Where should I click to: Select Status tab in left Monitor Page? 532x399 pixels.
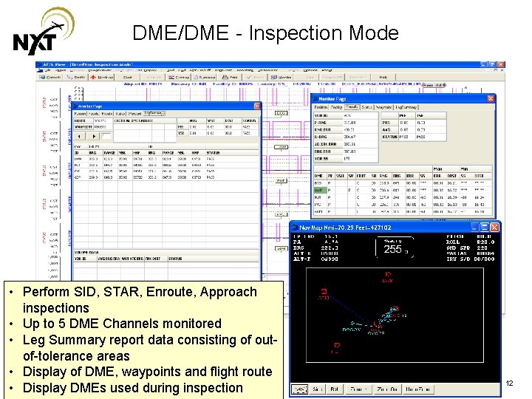coord(120,114)
